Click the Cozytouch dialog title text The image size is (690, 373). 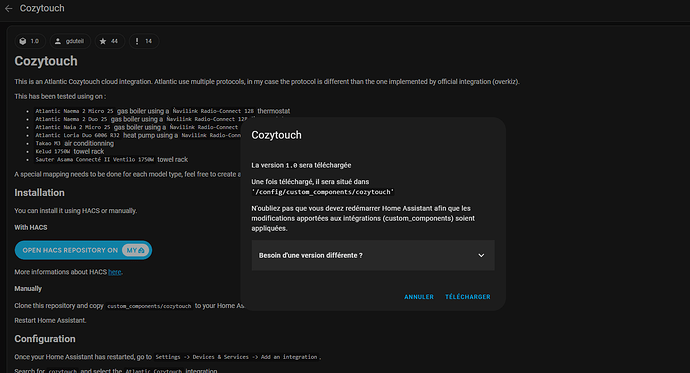tap(276, 135)
